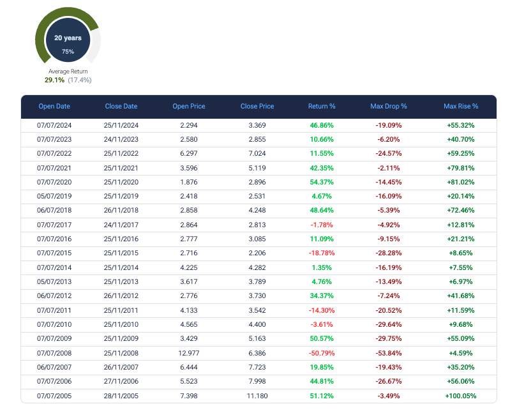Image resolution: width=524 pixels, height=420 pixels.
Task: Select max drop -28.28%
Action: [x=388, y=253]
